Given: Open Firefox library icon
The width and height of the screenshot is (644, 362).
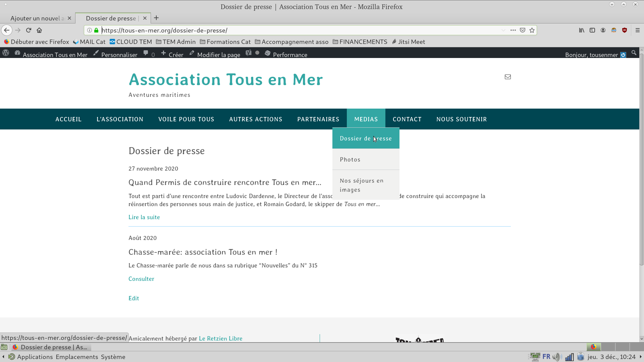Looking at the screenshot, I should pyautogui.click(x=582, y=30).
